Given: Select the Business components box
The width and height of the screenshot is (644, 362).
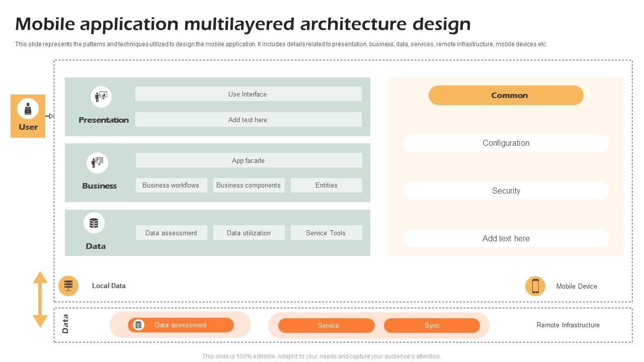Looking at the screenshot, I should (x=249, y=185).
